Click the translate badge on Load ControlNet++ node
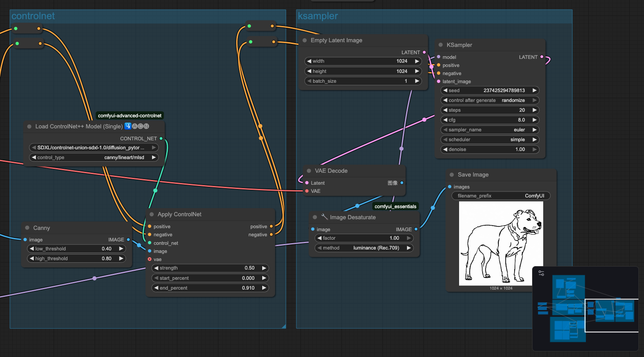Viewport: 644px width, 357px height. click(128, 126)
